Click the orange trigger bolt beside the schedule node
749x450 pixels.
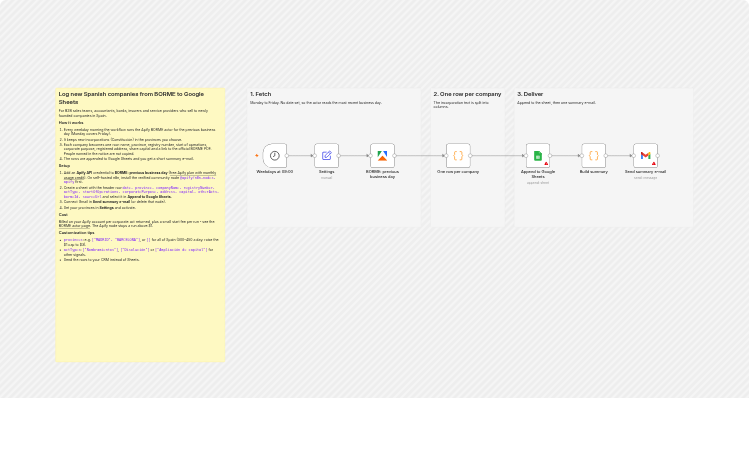point(257,156)
